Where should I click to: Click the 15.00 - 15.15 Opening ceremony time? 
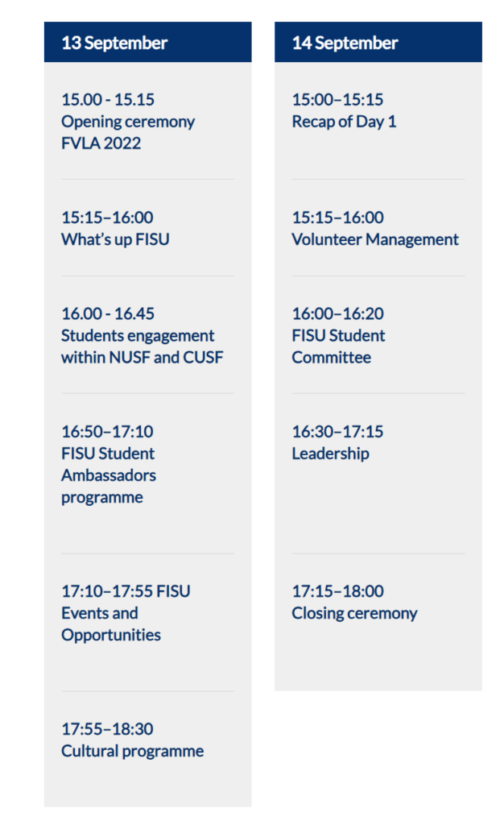tap(108, 100)
